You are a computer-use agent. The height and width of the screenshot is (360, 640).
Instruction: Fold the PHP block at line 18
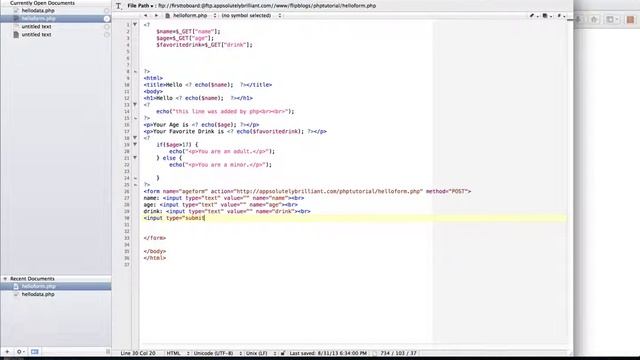click(135, 138)
